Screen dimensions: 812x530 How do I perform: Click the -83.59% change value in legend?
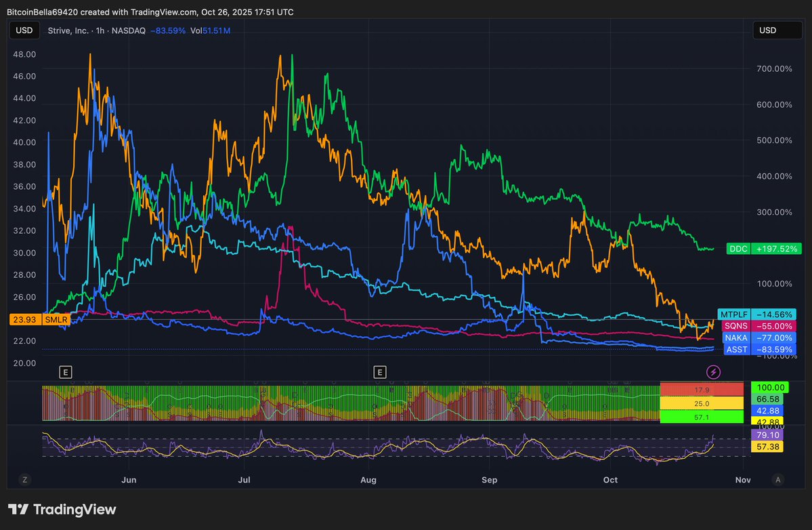(168, 30)
